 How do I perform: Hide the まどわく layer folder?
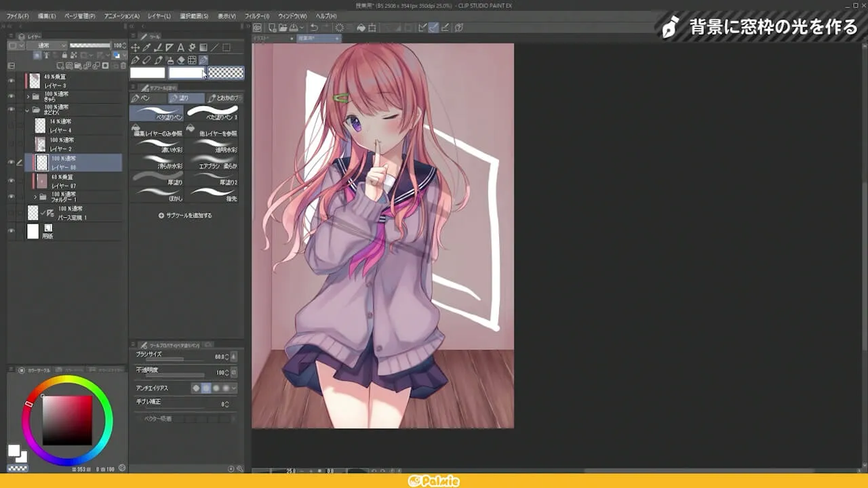pos(12,108)
